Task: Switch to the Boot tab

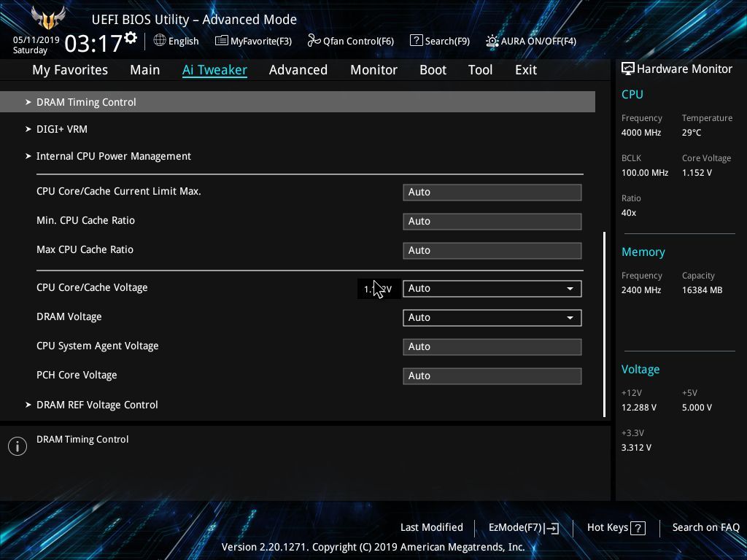Action: 433,70
